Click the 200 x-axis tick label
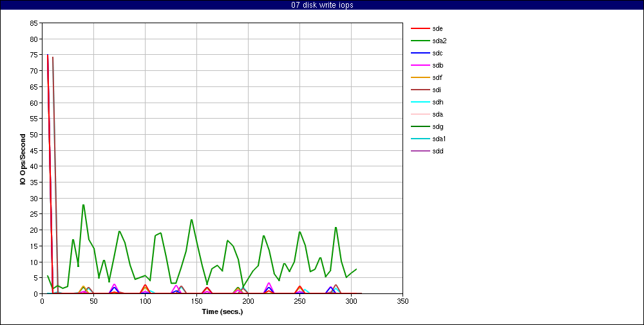 [248, 301]
